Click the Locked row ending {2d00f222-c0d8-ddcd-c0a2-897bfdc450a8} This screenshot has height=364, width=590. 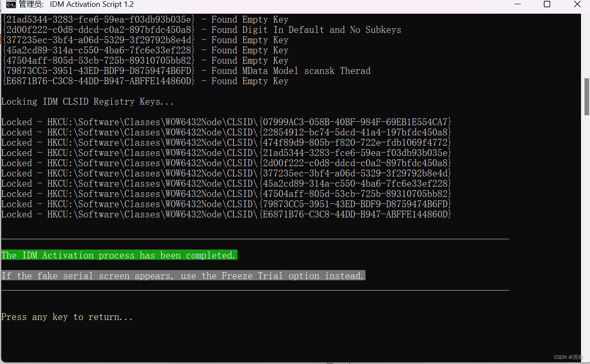(x=227, y=163)
